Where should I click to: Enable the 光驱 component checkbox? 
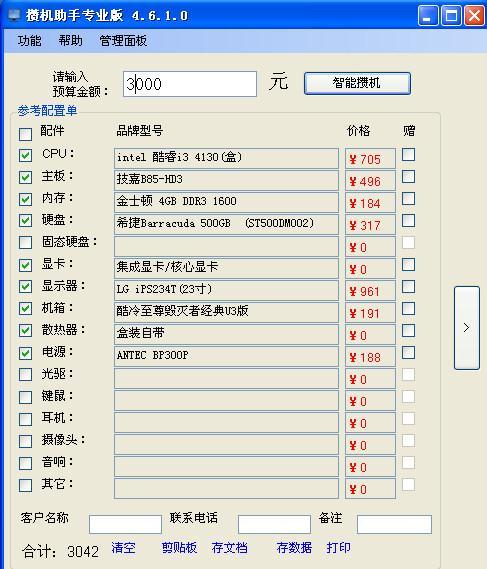(25, 374)
